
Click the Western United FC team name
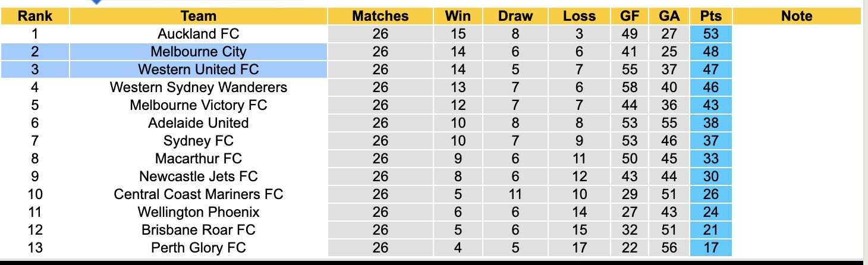[x=199, y=70]
